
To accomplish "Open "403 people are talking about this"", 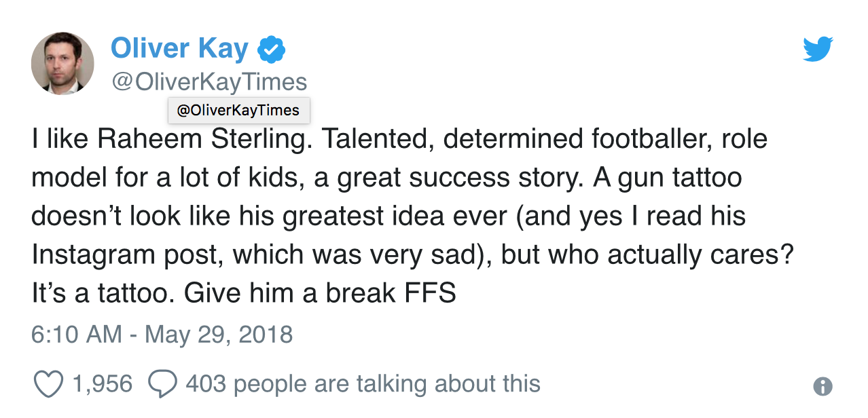I will [x=363, y=384].
